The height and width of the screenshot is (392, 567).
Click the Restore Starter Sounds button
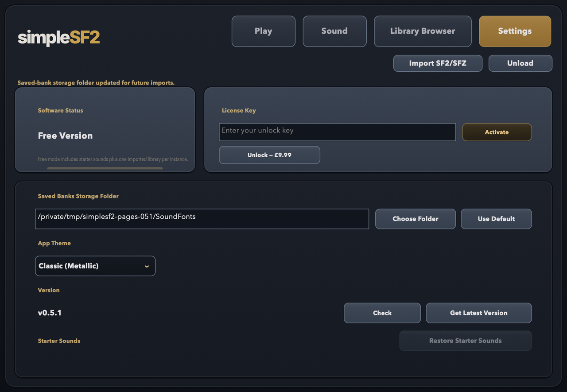[466, 341]
